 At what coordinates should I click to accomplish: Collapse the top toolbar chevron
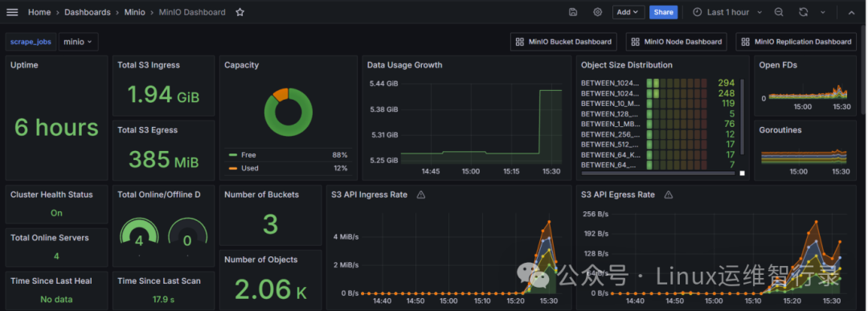pos(851,12)
